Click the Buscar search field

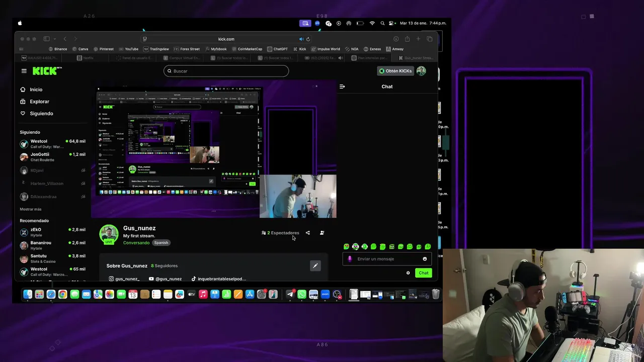pos(226,71)
